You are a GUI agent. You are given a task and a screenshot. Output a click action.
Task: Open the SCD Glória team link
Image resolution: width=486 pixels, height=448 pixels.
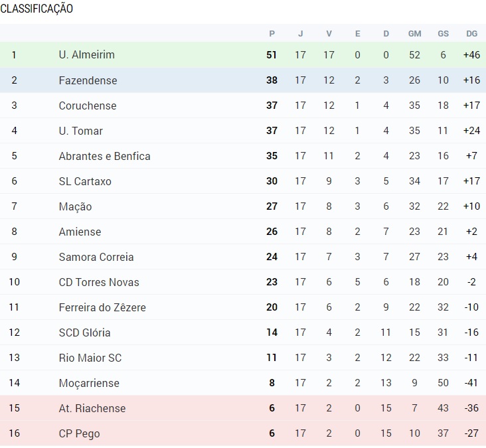pos(84,333)
